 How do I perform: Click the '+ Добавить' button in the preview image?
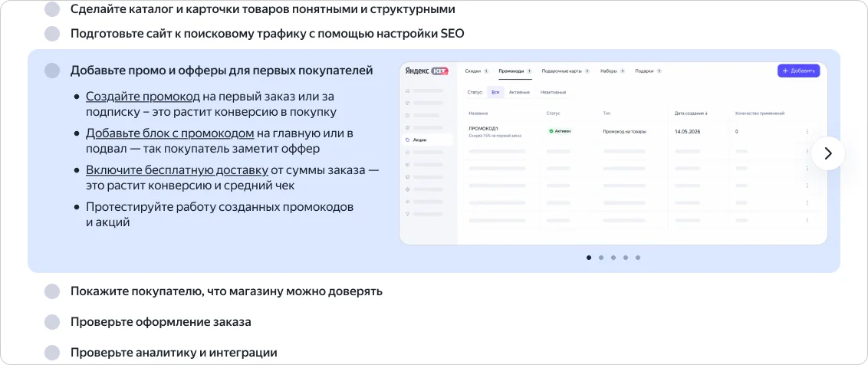798,71
